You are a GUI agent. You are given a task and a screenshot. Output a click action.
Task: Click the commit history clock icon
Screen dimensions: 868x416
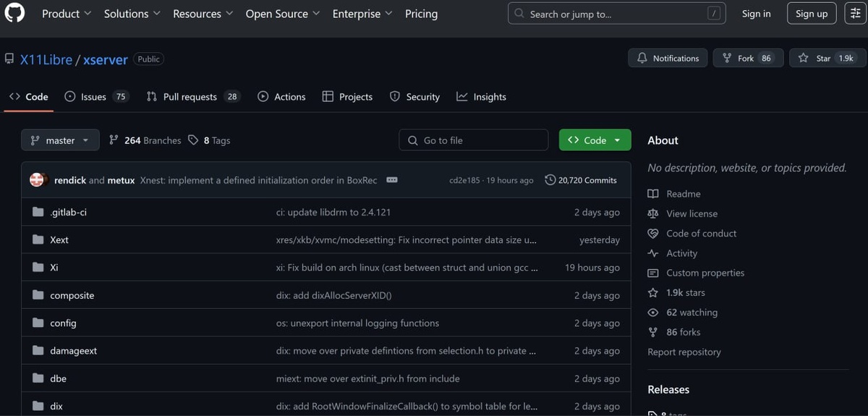(x=550, y=180)
